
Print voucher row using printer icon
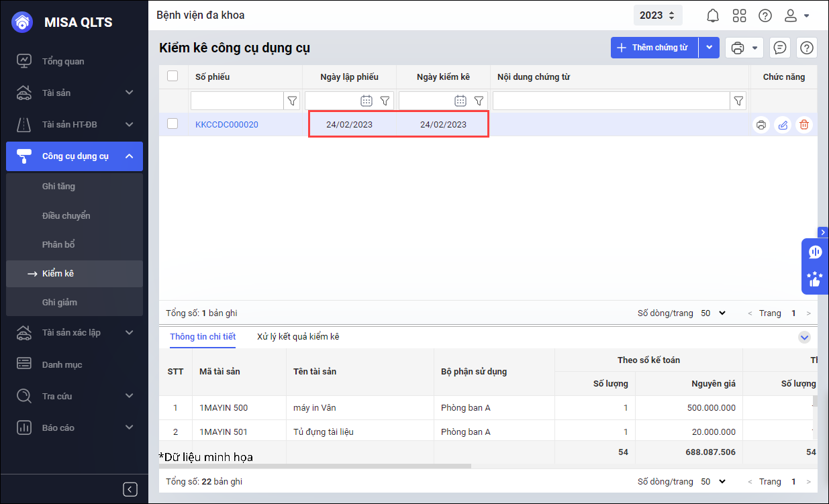click(761, 125)
